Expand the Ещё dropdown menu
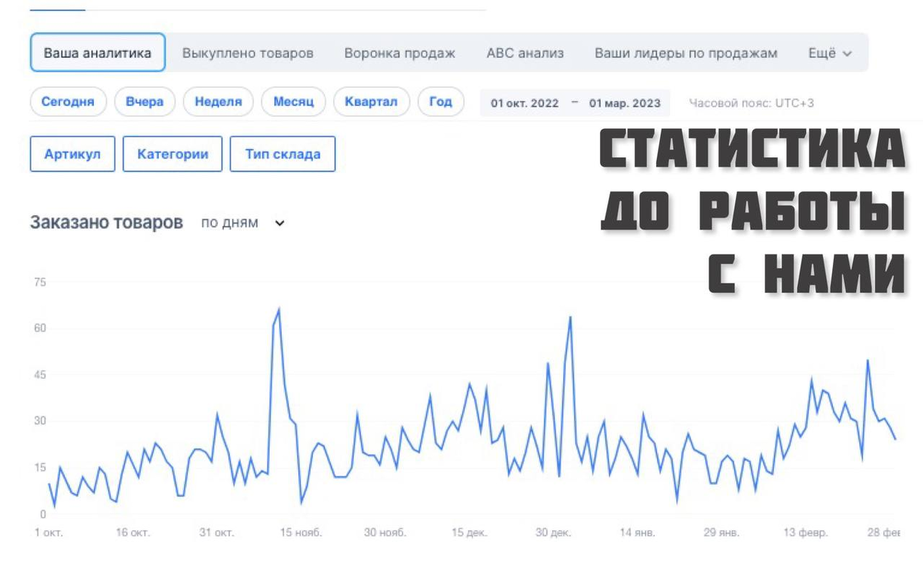The width and height of the screenshot is (923, 588). (x=830, y=53)
